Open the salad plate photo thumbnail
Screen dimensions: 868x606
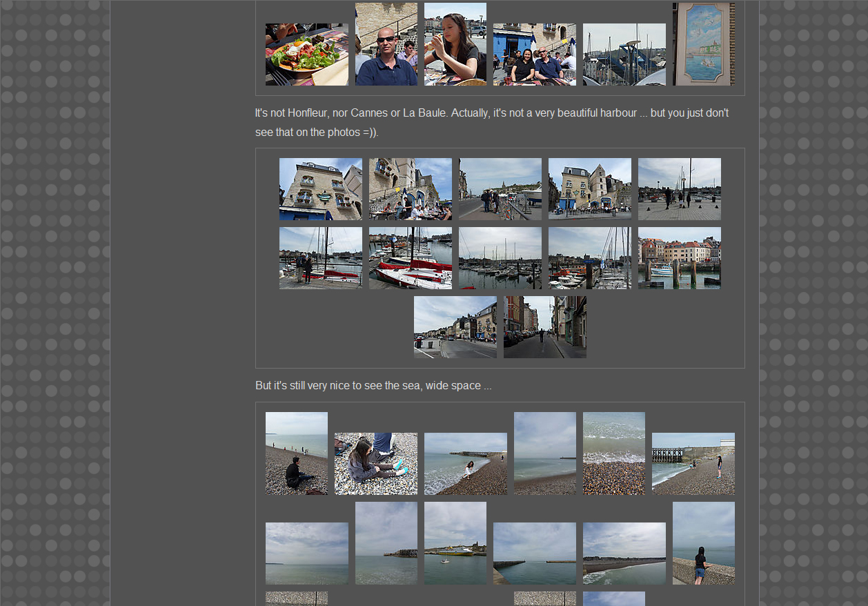306,55
